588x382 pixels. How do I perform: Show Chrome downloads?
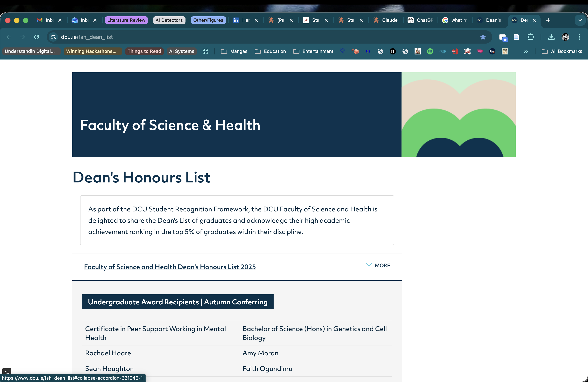pyautogui.click(x=551, y=37)
